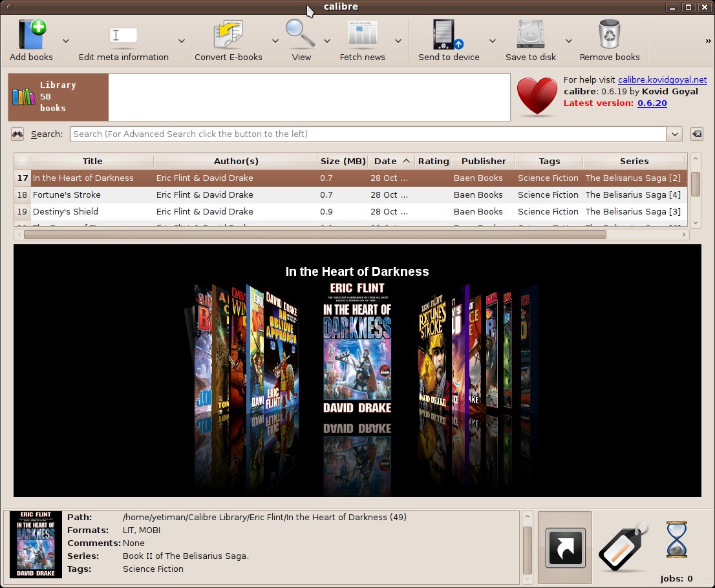Open Advanced Search with binoculars icon
This screenshot has width=715, height=588.
(17, 134)
